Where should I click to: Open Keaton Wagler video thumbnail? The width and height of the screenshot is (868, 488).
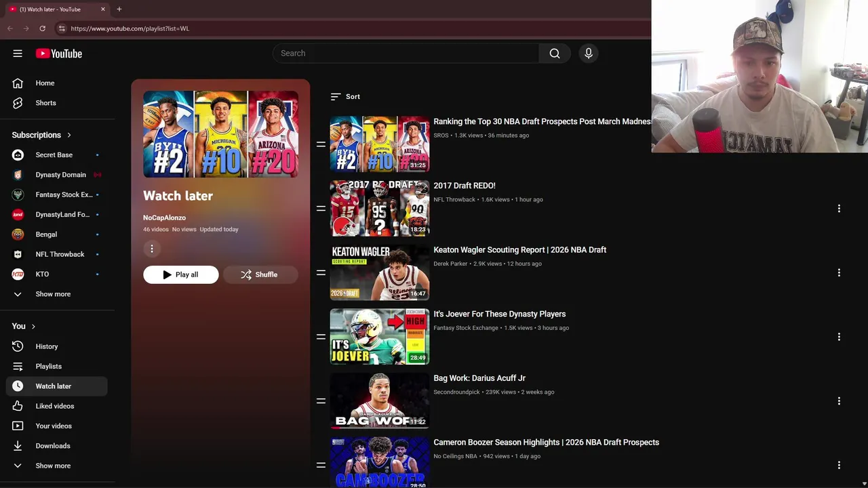[x=380, y=272]
